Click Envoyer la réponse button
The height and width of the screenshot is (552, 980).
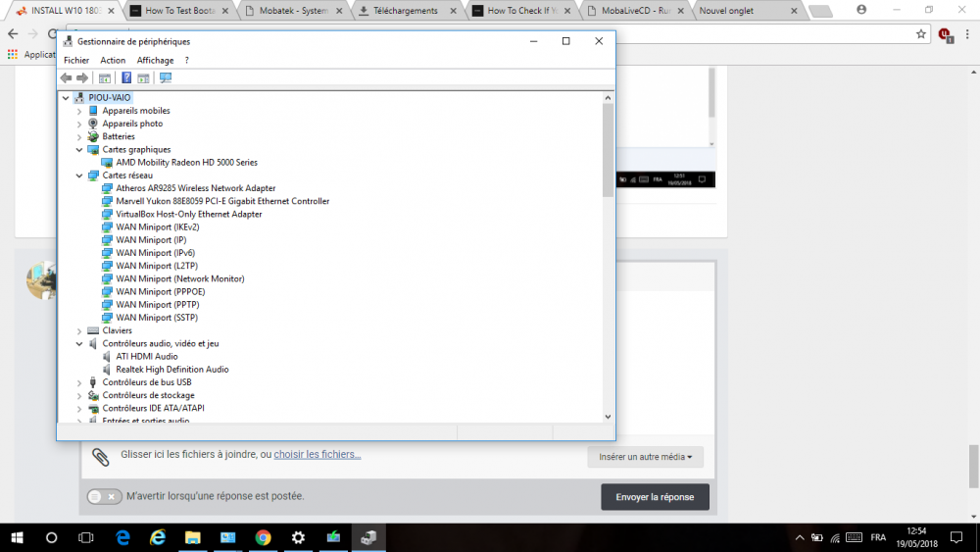point(655,497)
